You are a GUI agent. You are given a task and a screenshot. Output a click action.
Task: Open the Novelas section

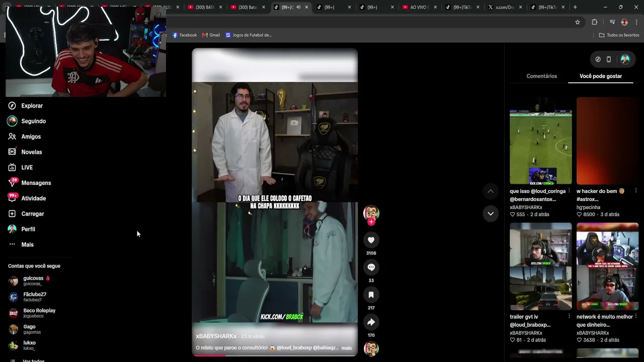(25, 152)
